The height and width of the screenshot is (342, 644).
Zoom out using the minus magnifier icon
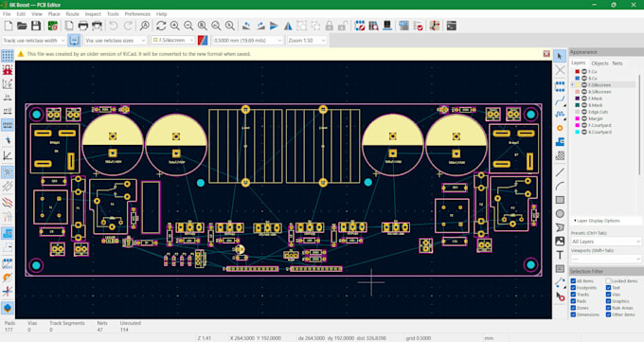(x=188, y=26)
